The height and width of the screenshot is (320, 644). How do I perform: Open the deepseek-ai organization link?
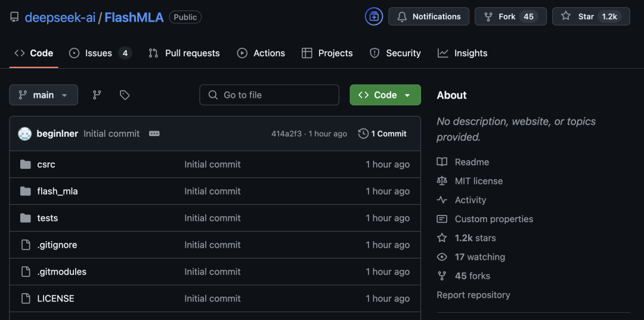click(60, 17)
